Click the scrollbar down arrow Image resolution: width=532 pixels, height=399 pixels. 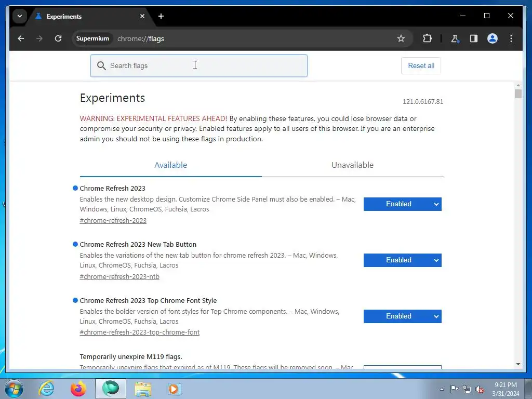click(518, 364)
